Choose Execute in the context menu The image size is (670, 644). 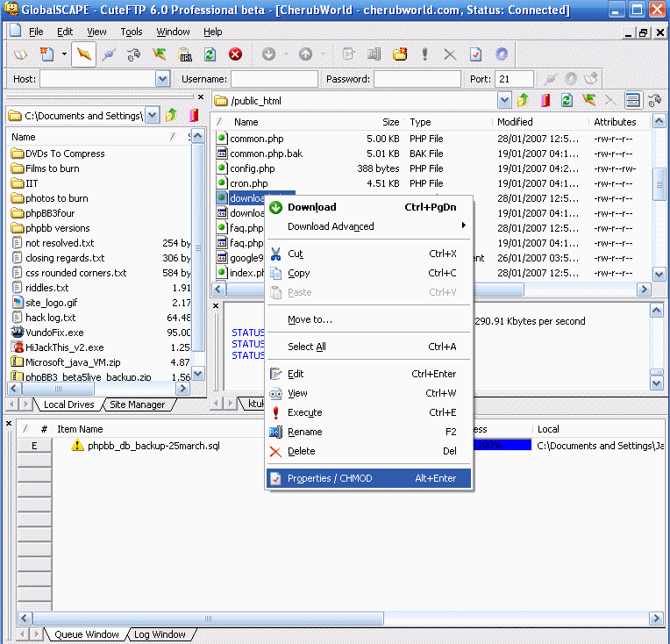click(368, 412)
